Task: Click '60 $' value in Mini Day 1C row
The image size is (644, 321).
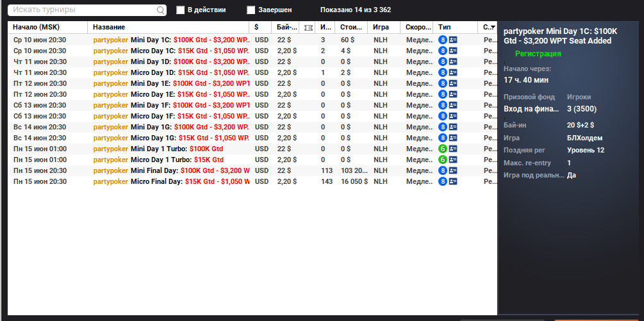Action: (x=346, y=40)
